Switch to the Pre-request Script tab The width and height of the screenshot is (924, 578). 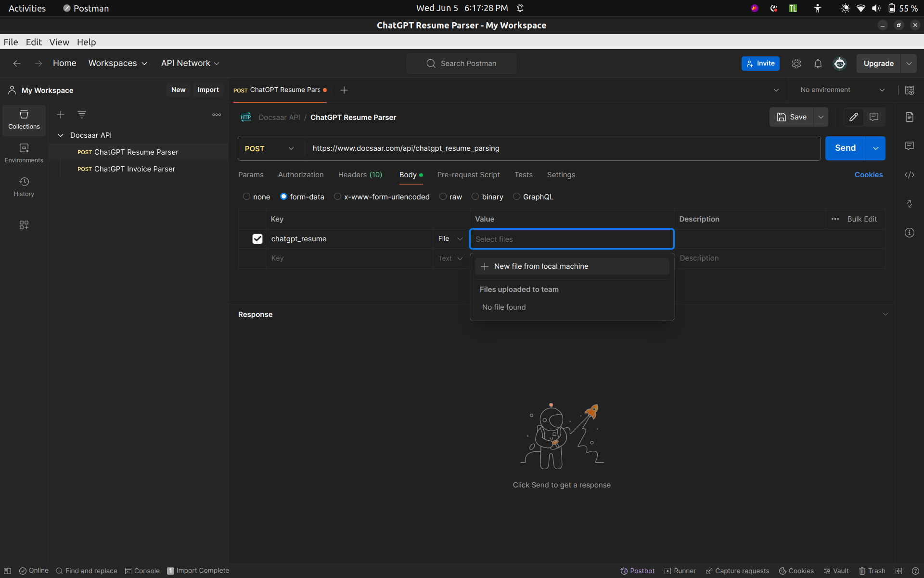coord(468,175)
